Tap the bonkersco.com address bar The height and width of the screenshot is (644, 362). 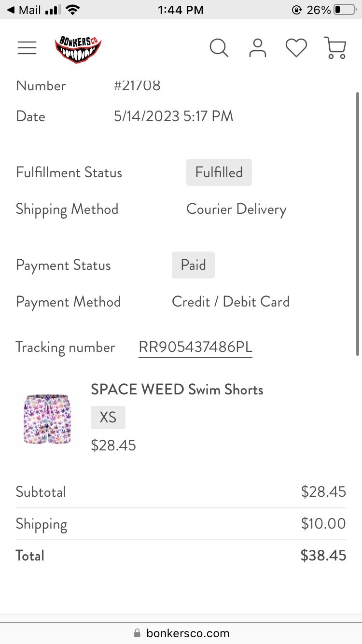click(181, 633)
